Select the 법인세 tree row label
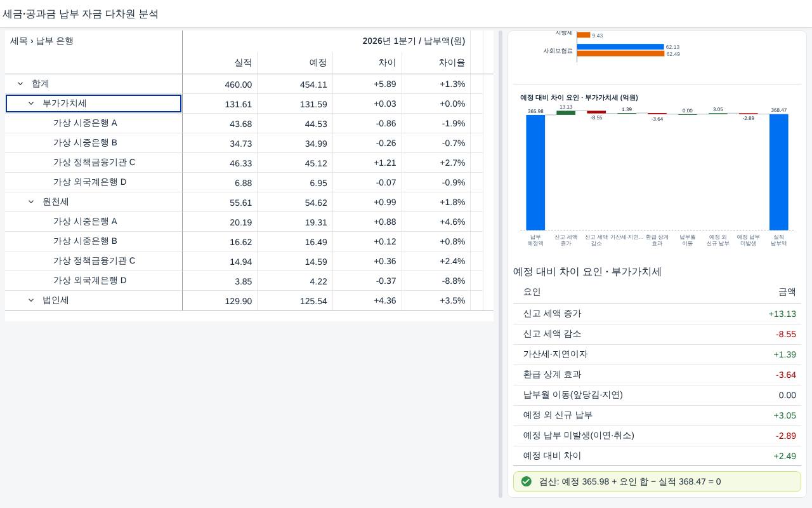 click(x=55, y=300)
